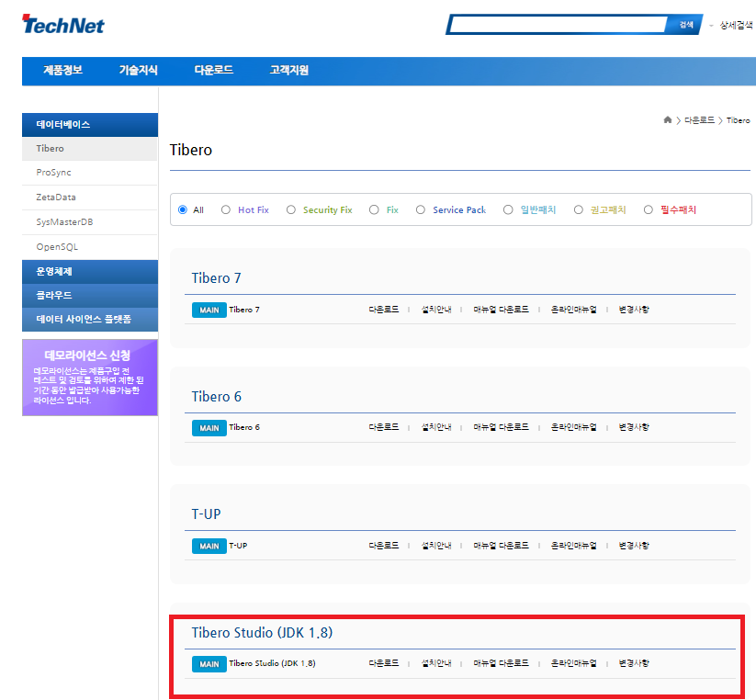Click 다운로드 link for T-UP
The image size is (756, 700).
tap(384, 546)
